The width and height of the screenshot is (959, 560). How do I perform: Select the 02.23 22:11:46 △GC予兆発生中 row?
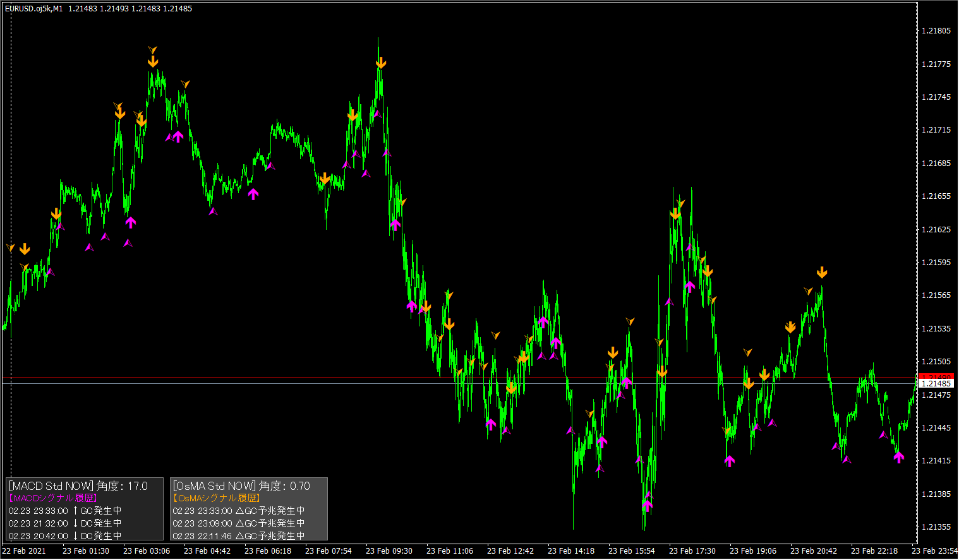[239, 536]
